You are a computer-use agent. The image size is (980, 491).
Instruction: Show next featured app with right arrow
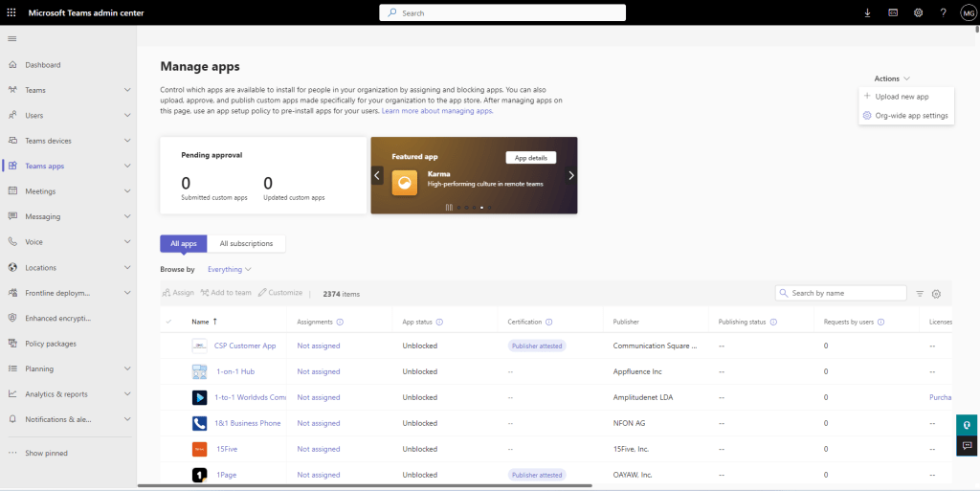[571, 175]
